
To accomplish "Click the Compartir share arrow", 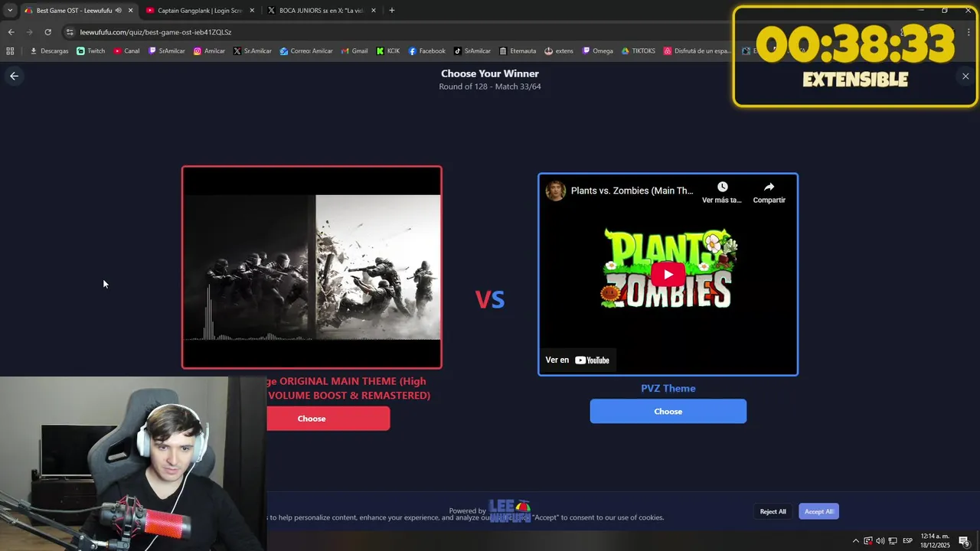I will point(769,187).
